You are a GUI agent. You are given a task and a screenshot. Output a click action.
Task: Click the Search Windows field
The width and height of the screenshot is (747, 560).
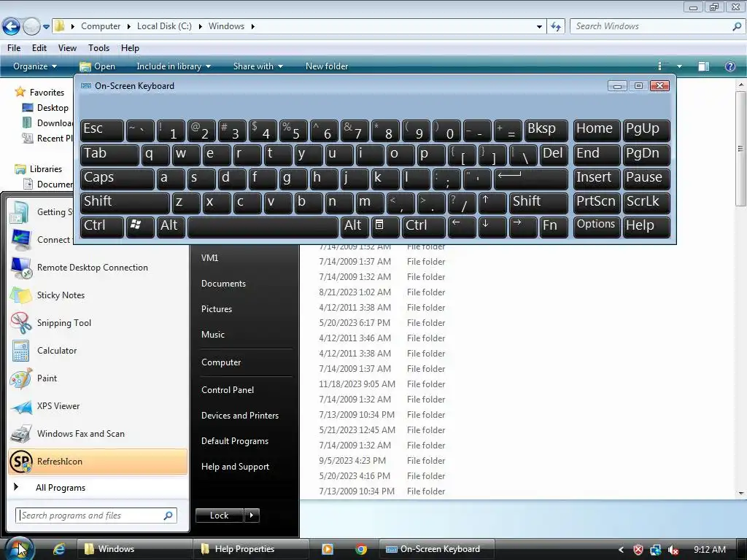click(657, 26)
